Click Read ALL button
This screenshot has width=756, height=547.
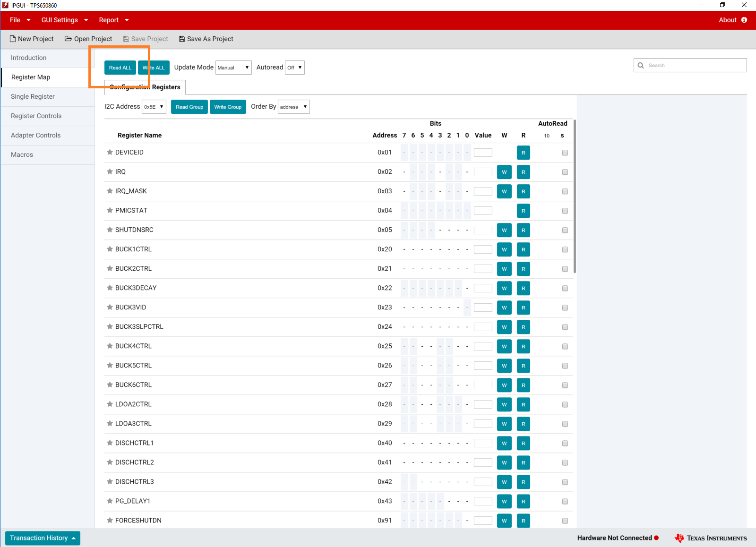[120, 68]
